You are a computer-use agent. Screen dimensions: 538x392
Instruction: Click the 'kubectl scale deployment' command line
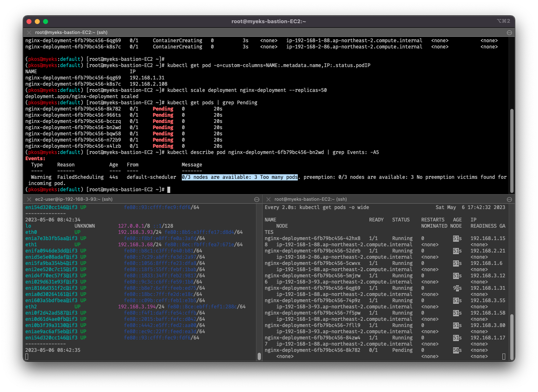tap(247, 90)
